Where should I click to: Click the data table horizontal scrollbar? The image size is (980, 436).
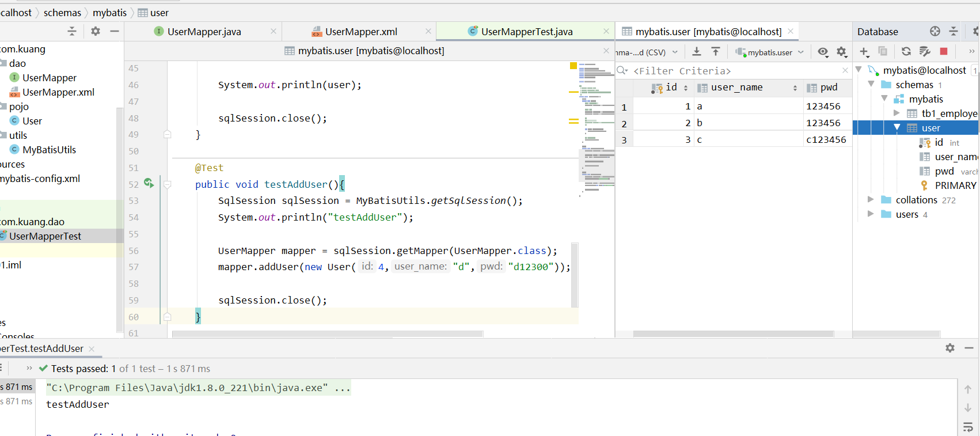coord(734,334)
